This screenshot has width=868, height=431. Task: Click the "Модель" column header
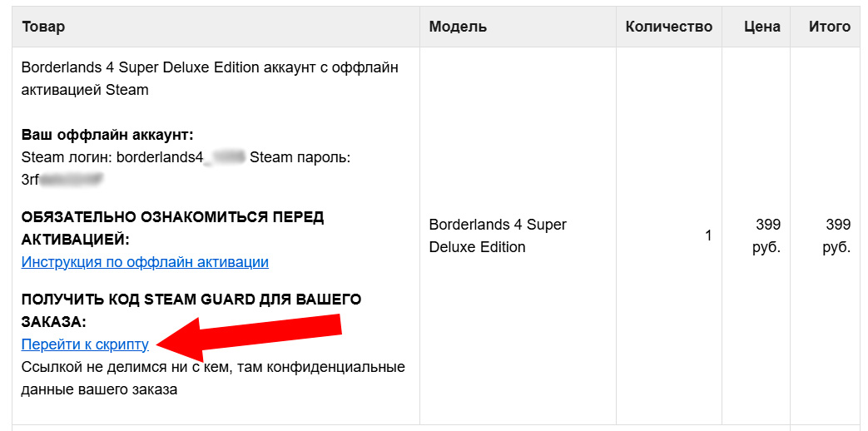[458, 27]
